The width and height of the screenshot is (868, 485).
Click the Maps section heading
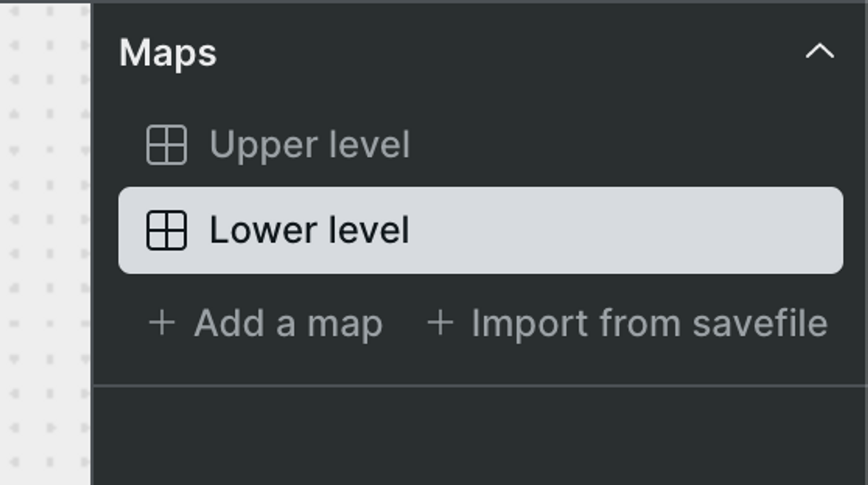point(168,53)
